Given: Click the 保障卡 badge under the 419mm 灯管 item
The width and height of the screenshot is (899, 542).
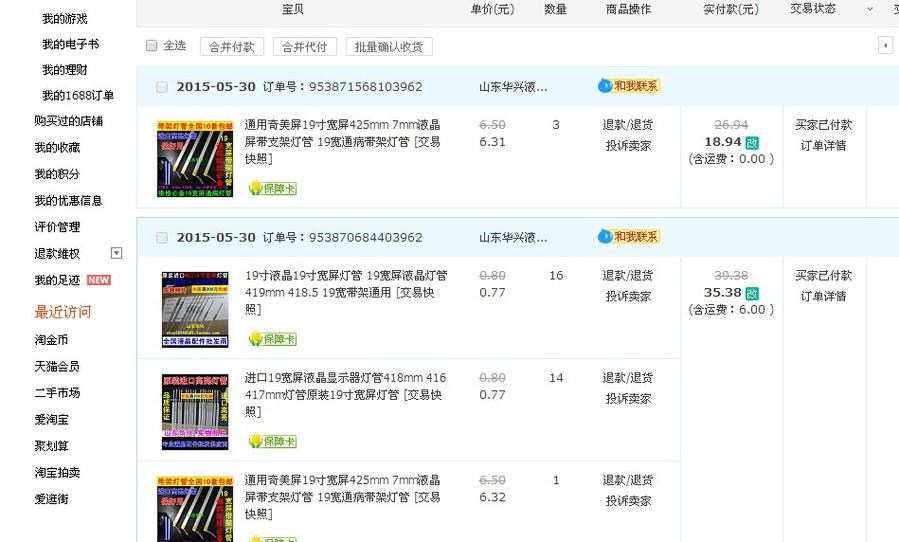Looking at the screenshot, I should 272,339.
